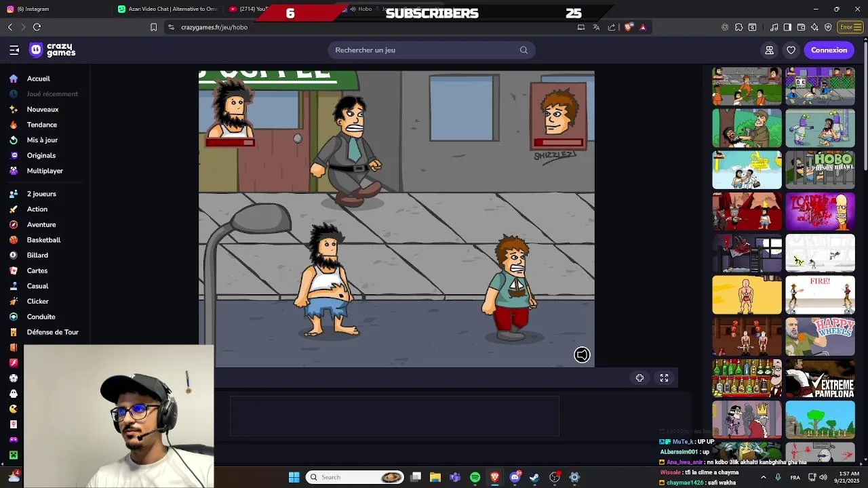Open Originals category

click(41, 155)
